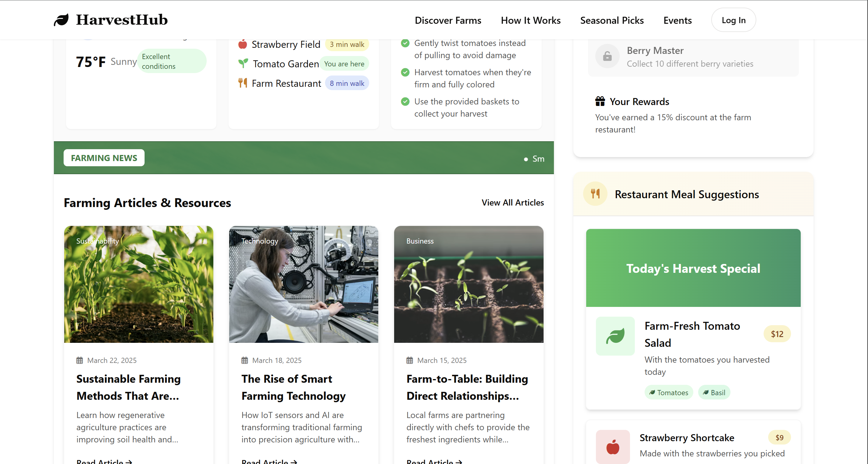Go to Seasonal Picks in navigation
868x464 pixels.
pyautogui.click(x=611, y=20)
